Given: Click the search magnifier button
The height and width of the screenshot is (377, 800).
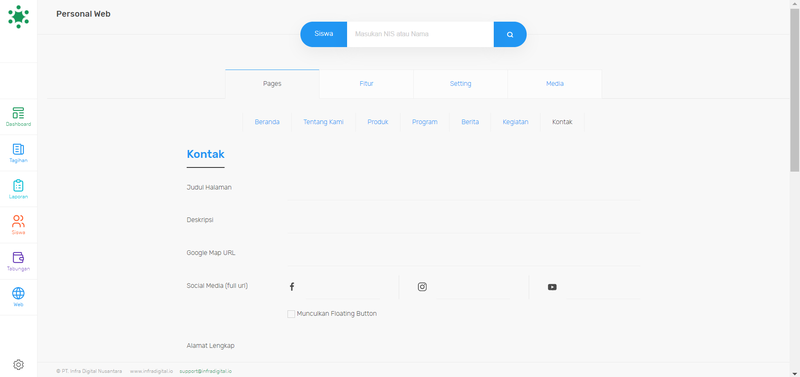Looking at the screenshot, I should (510, 34).
